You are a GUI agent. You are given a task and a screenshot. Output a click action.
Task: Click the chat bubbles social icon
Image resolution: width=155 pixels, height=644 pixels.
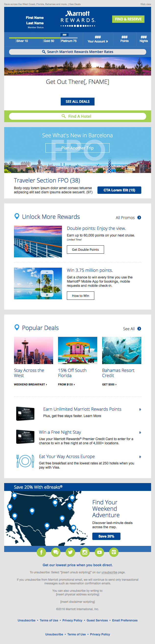56,552
